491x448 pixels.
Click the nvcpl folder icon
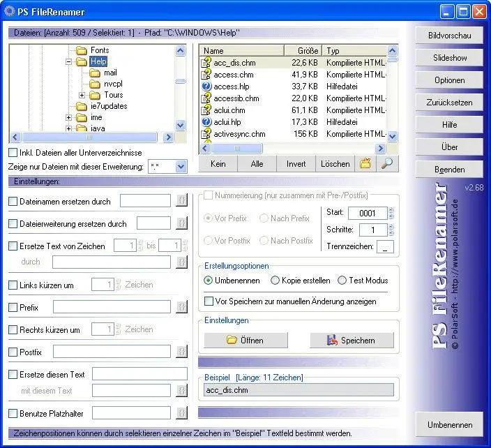(x=95, y=84)
